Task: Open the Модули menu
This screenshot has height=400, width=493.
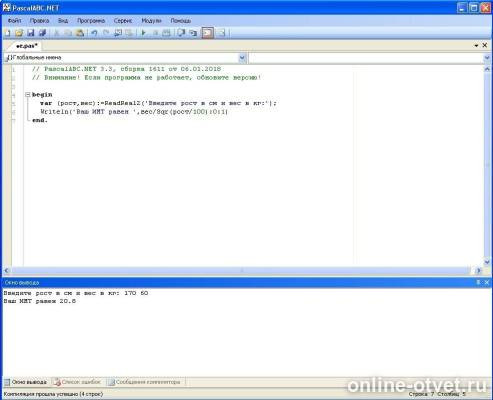Action: pos(151,21)
